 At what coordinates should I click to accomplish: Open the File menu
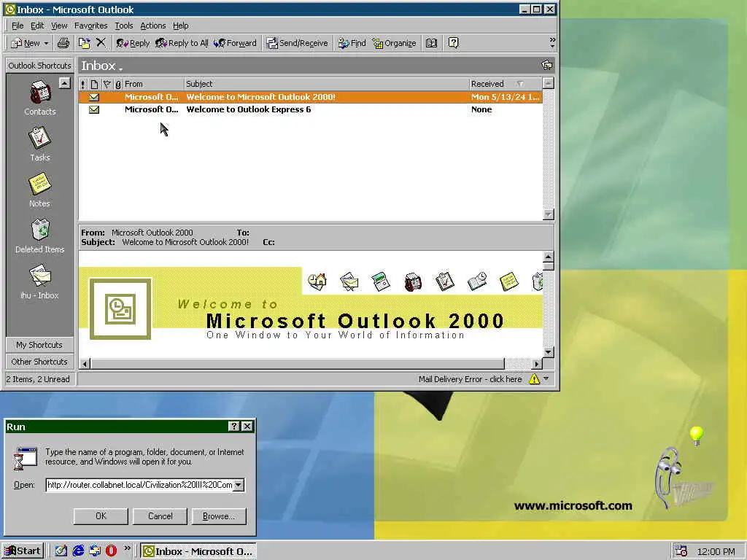[18, 26]
